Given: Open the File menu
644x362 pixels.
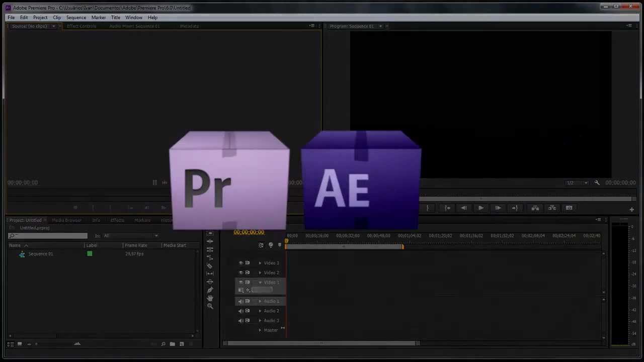Looking at the screenshot, I should (11, 18).
